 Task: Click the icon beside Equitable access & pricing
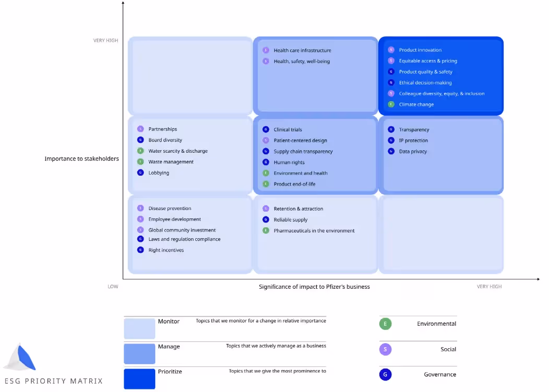point(391,61)
